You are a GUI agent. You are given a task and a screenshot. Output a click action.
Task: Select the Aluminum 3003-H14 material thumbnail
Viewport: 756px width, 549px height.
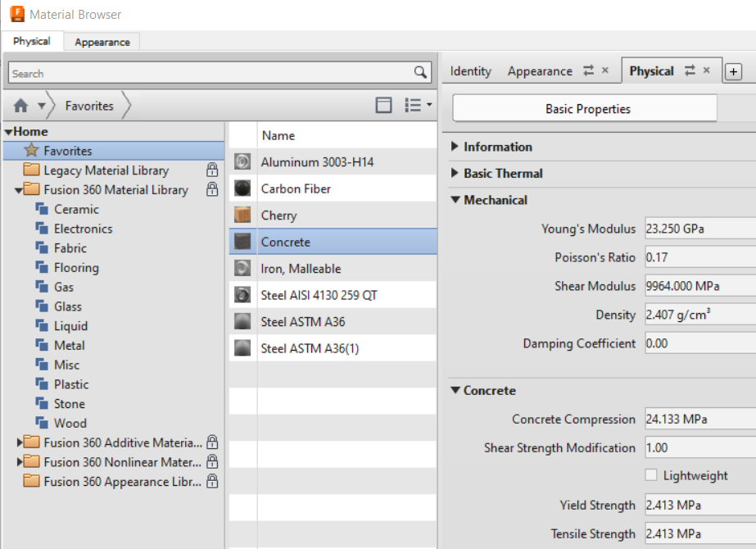pos(242,161)
